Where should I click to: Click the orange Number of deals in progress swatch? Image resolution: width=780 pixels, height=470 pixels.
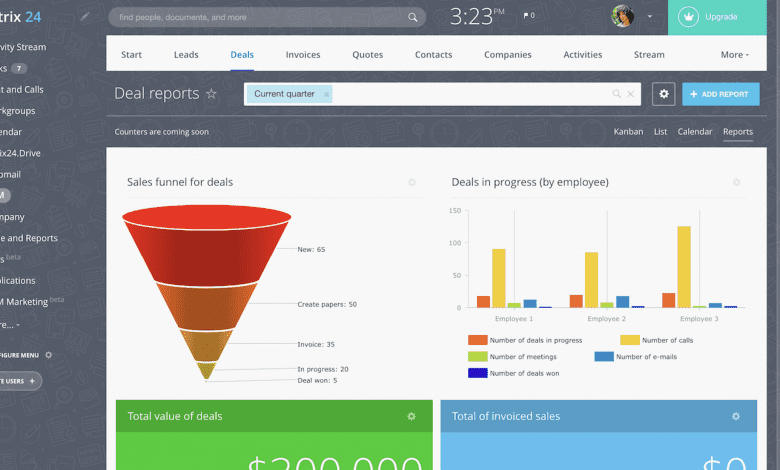478,340
